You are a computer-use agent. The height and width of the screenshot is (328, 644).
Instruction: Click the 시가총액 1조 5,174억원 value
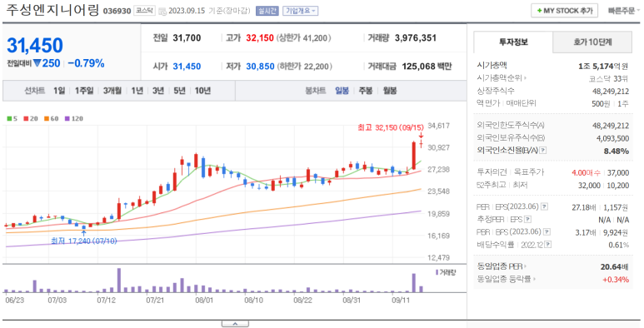[603, 66]
